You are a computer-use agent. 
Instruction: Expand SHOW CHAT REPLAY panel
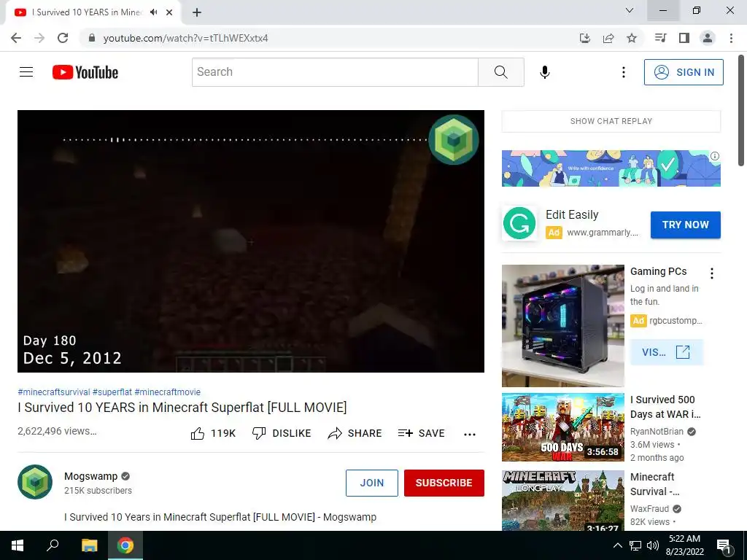(611, 121)
